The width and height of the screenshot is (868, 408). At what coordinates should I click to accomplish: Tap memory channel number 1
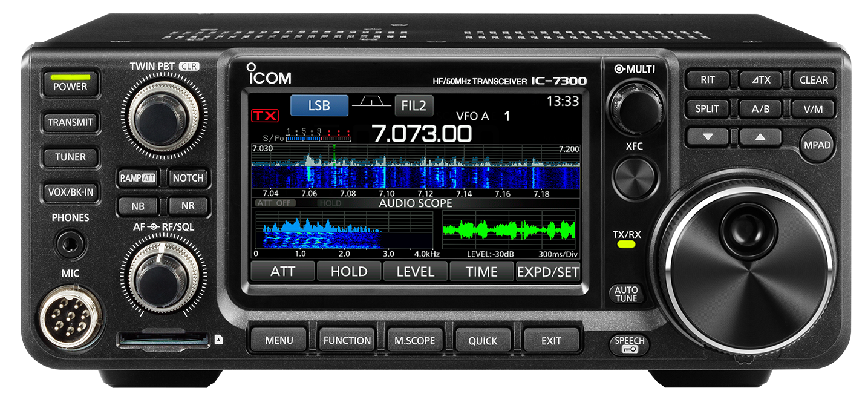pos(507,116)
